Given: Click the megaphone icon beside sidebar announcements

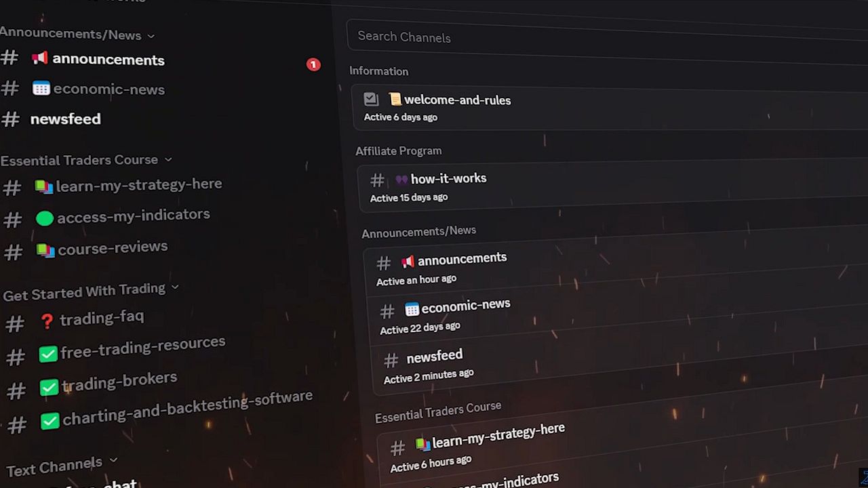Looking at the screenshot, I should click(40, 58).
